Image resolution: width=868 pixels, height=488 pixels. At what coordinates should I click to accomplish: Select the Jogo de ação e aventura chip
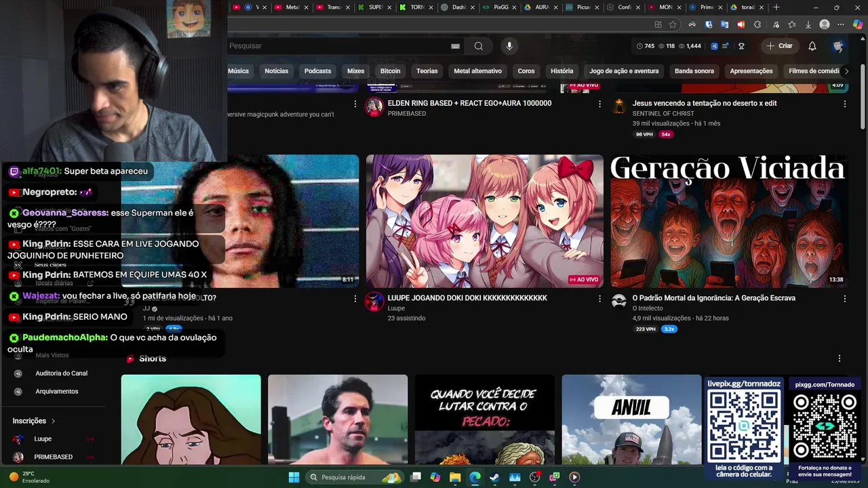(x=624, y=71)
